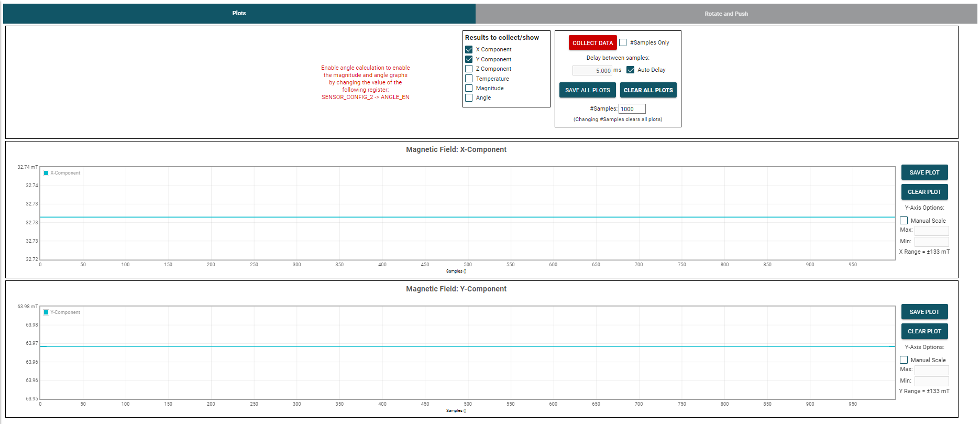Click 'Magnetic Field: X-Component' title
The width and height of the screenshot is (980, 424).
[x=456, y=149]
